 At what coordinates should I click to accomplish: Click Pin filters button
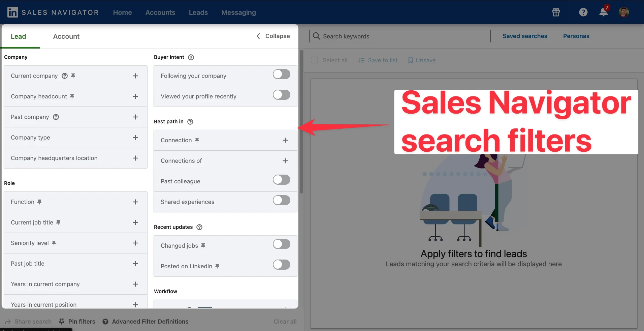(x=77, y=322)
